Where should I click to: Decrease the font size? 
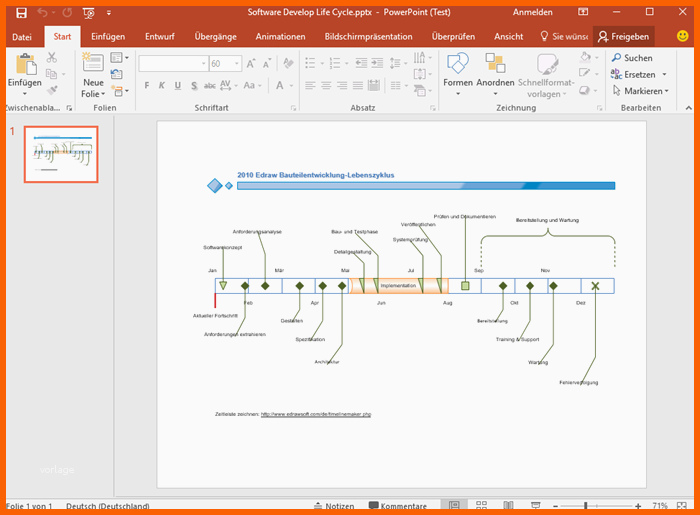click(x=267, y=64)
